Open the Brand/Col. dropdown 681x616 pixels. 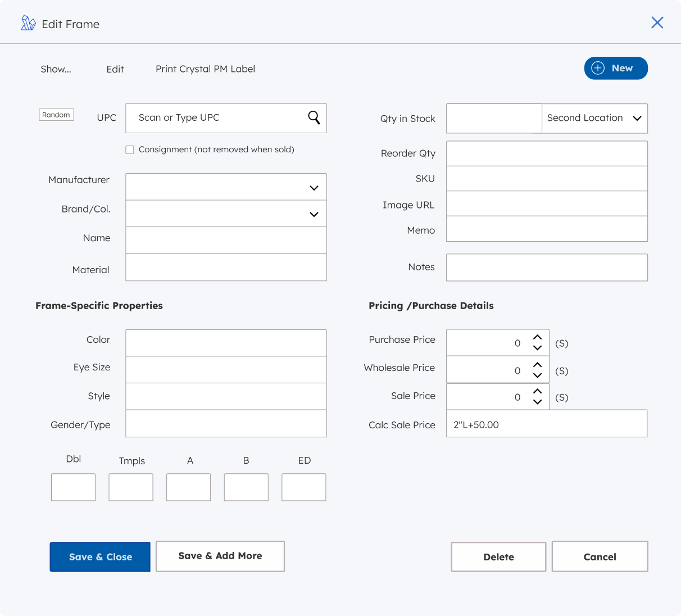click(314, 214)
